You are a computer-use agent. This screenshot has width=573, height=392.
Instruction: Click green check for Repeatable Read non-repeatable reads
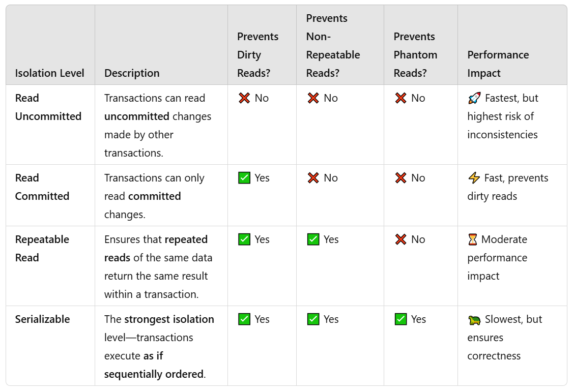coord(313,239)
